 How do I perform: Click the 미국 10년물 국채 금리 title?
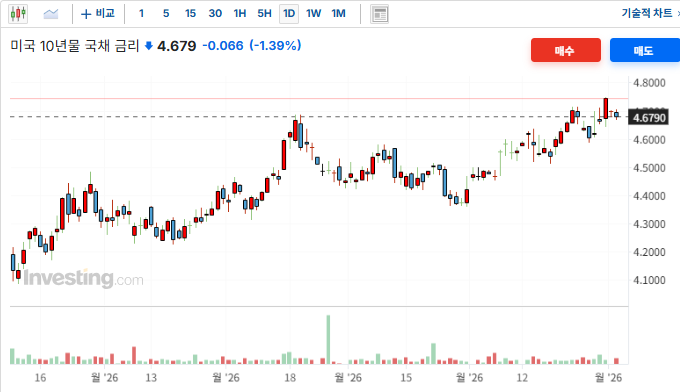[75, 46]
